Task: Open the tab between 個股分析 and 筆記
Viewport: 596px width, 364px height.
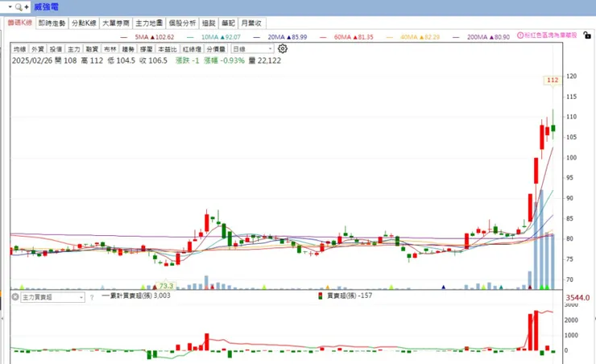Action: coord(209,23)
